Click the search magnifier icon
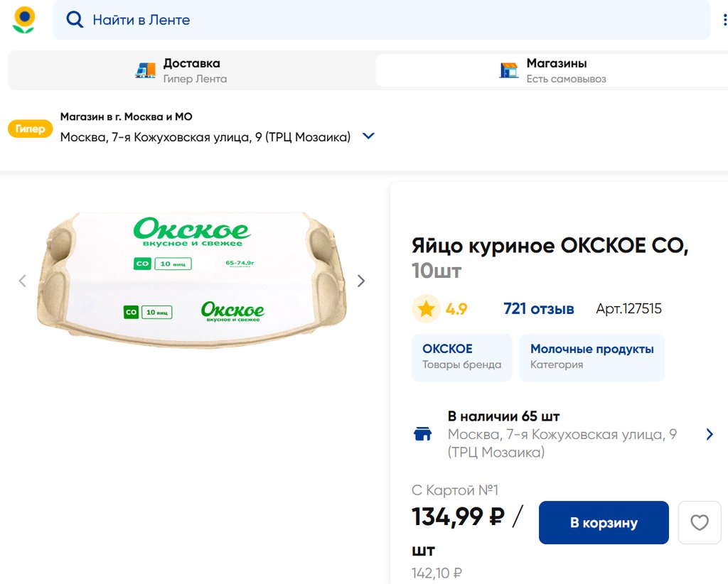Viewport: 728px width, 584px height. click(75, 20)
